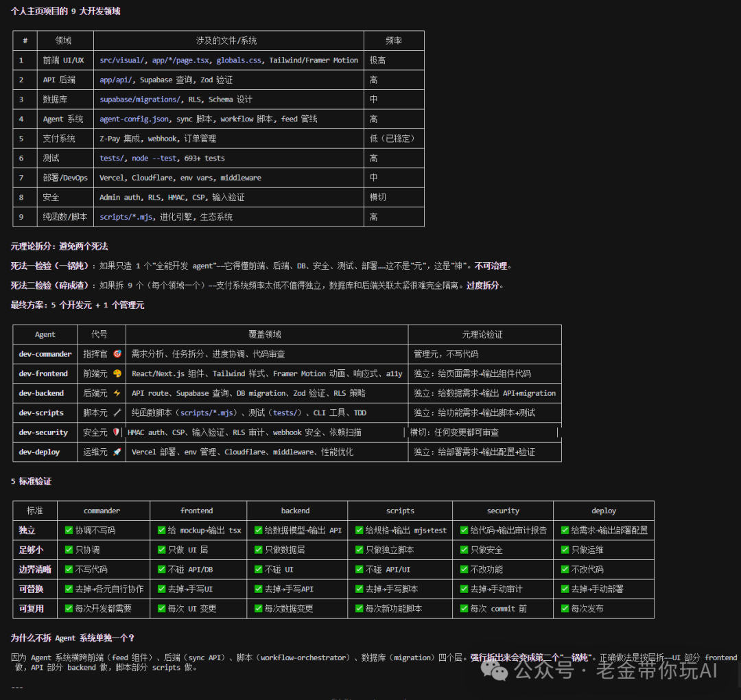The height and width of the screenshot is (700, 741).
Task: Click the deploy column header
Action: click(x=604, y=511)
